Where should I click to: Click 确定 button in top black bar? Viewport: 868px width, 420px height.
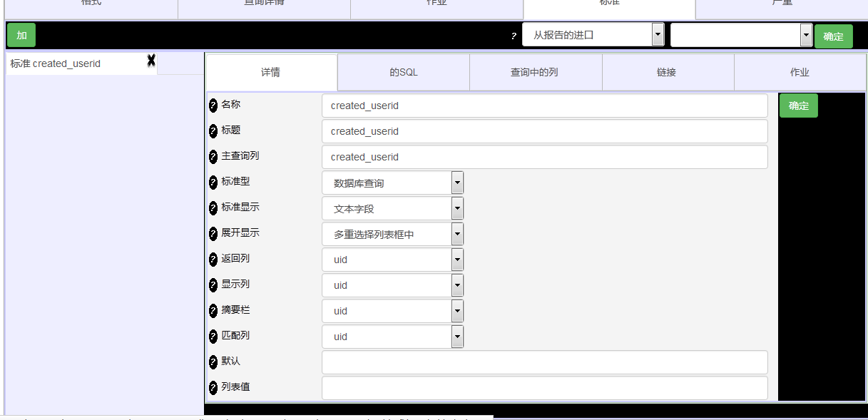click(x=834, y=36)
